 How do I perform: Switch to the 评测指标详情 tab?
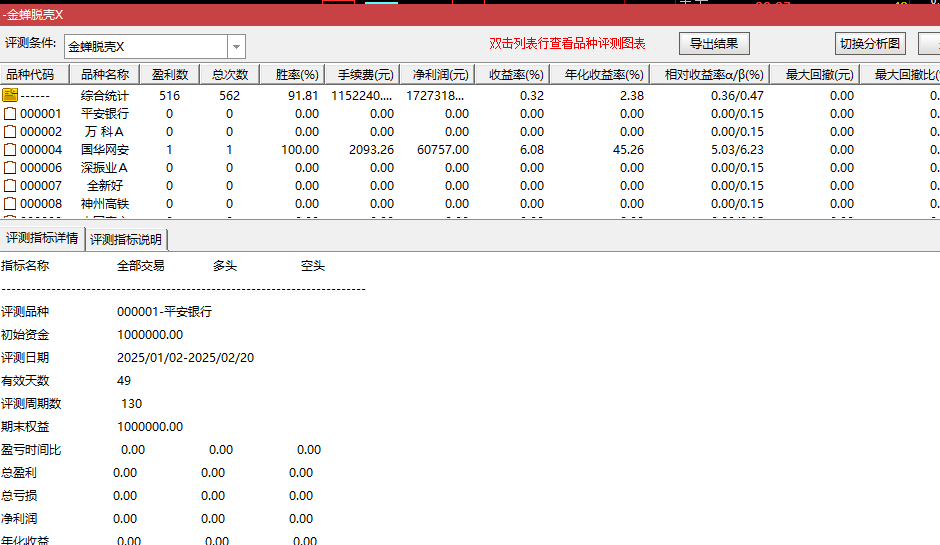42,239
